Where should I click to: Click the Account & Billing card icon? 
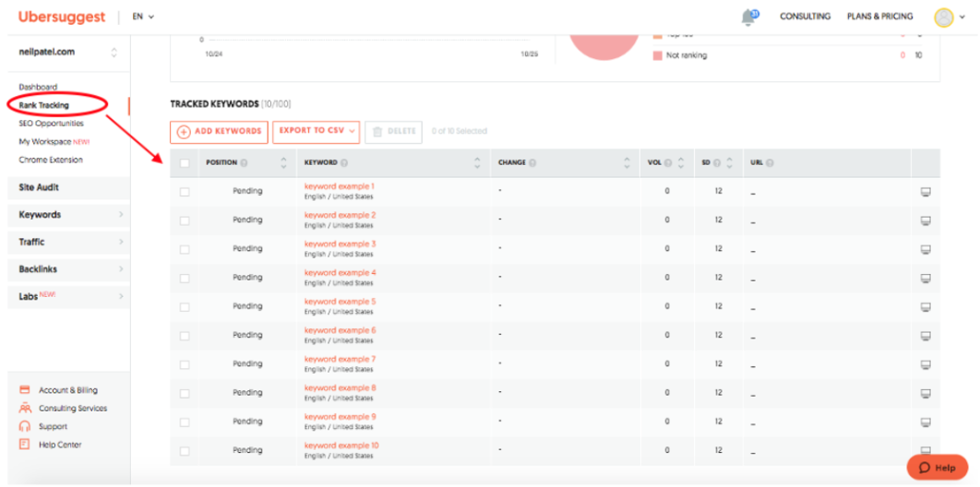coord(25,390)
